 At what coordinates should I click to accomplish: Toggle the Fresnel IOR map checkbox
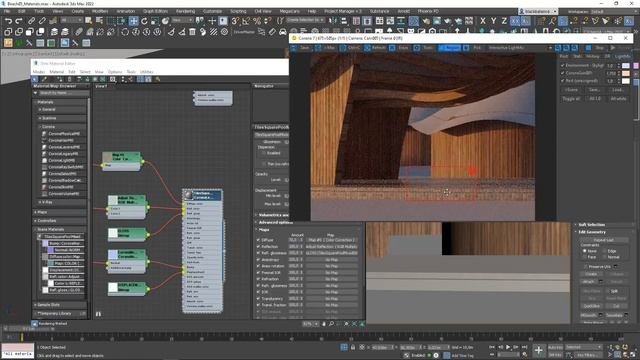click(x=258, y=272)
